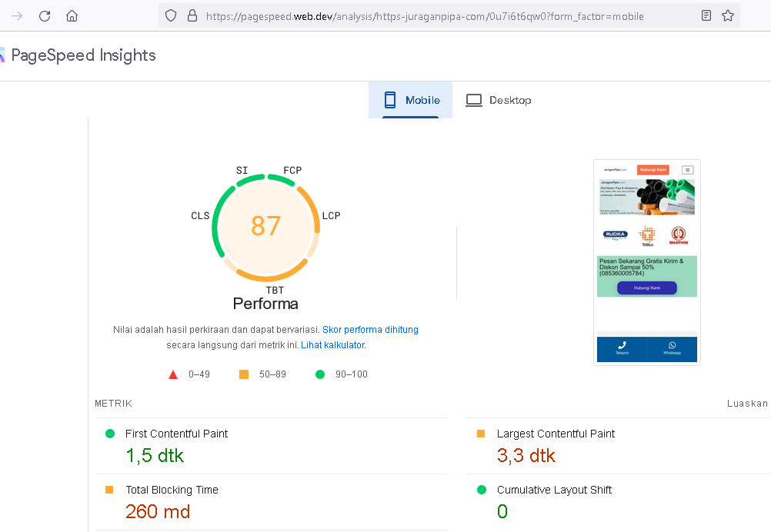Open 'Skor performa dihitung' link
Image resolution: width=771 pixels, height=532 pixels.
click(370, 330)
